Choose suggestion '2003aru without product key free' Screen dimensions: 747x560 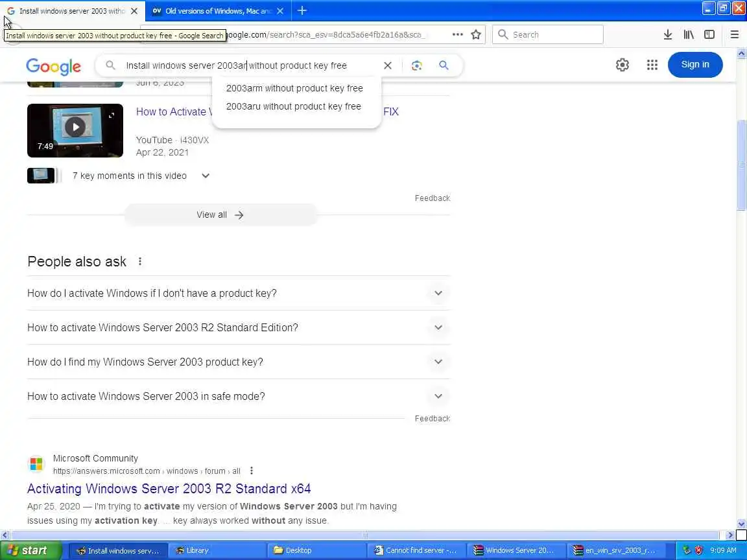(294, 106)
